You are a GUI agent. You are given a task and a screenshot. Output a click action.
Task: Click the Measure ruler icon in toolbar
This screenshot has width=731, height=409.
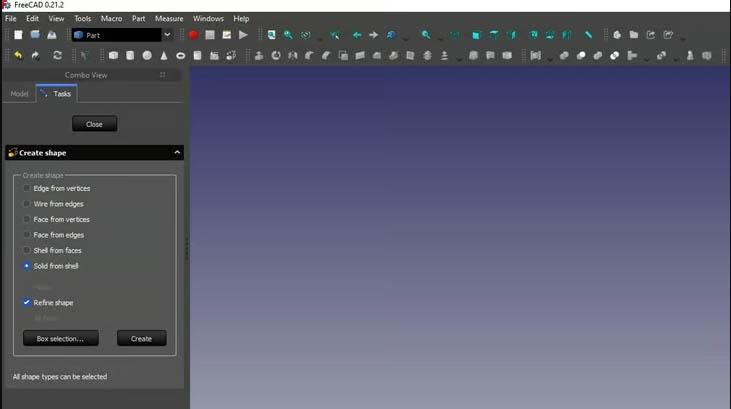589,35
